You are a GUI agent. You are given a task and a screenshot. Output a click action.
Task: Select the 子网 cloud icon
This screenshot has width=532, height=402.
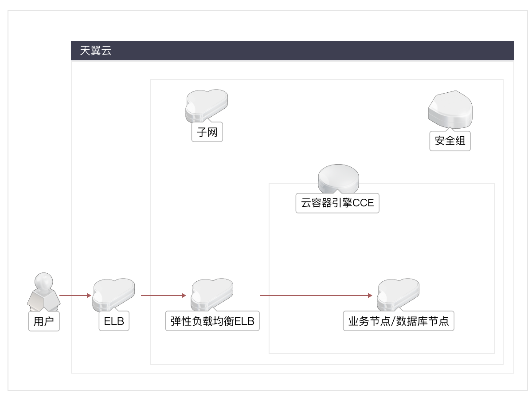click(x=207, y=106)
